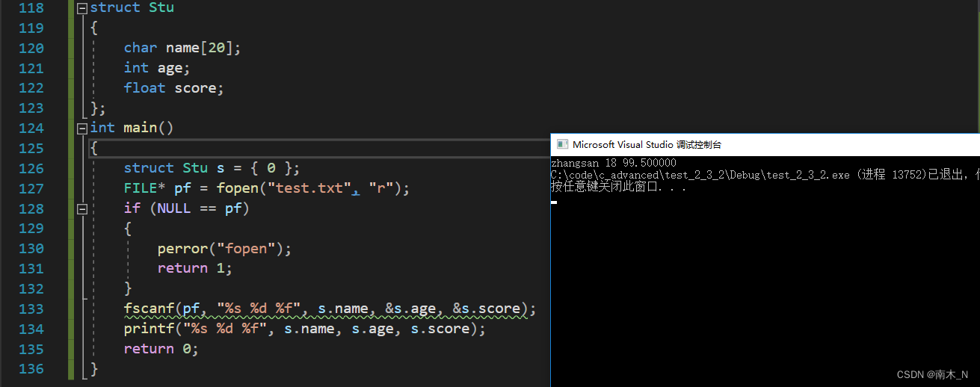The height and width of the screenshot is (387, 980).
Task: Click the float score declaration
Action: 173,88
